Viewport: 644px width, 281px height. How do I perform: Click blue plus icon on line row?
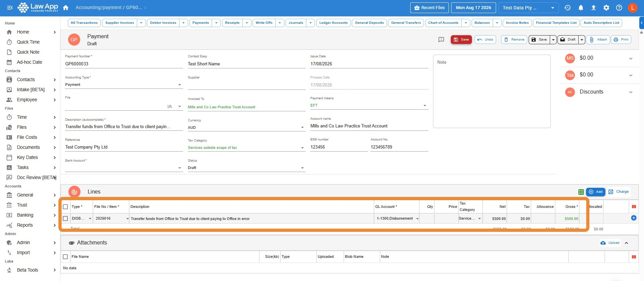[634, 218]
